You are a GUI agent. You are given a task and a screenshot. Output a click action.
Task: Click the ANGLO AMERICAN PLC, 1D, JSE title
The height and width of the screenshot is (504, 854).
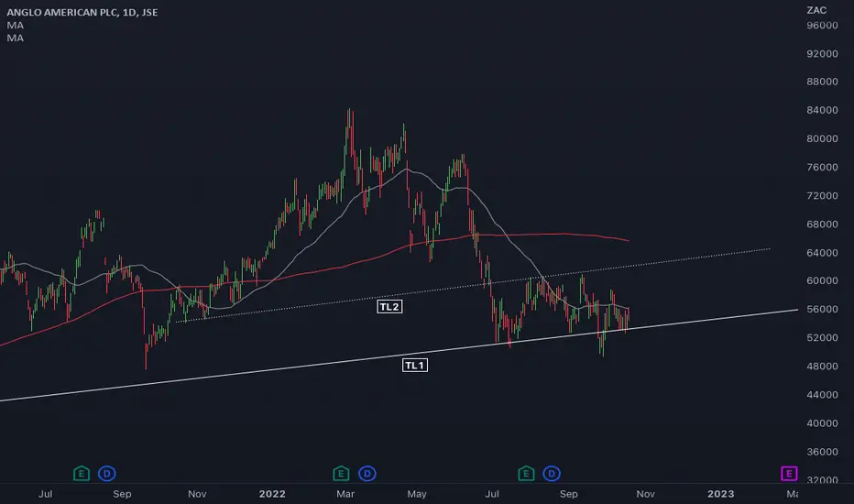[82, 12]
